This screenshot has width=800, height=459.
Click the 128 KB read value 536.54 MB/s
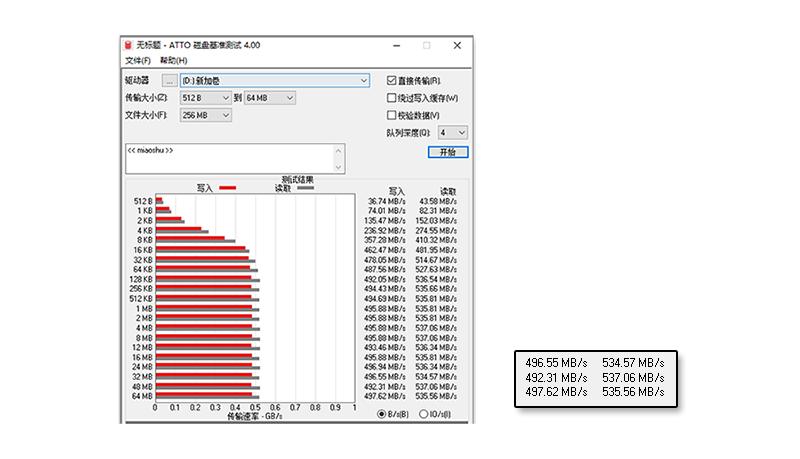coord(436,279)
